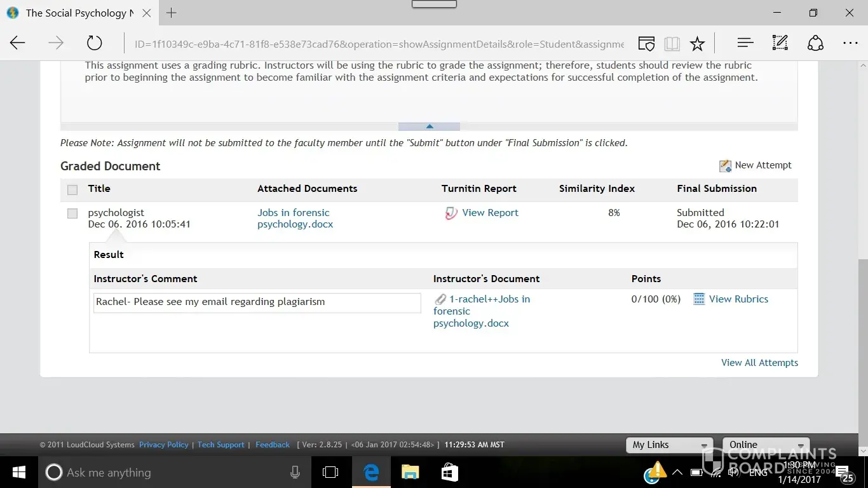Open a new browser tab
The width and height of the screenshot is (868, 488).
172,13
